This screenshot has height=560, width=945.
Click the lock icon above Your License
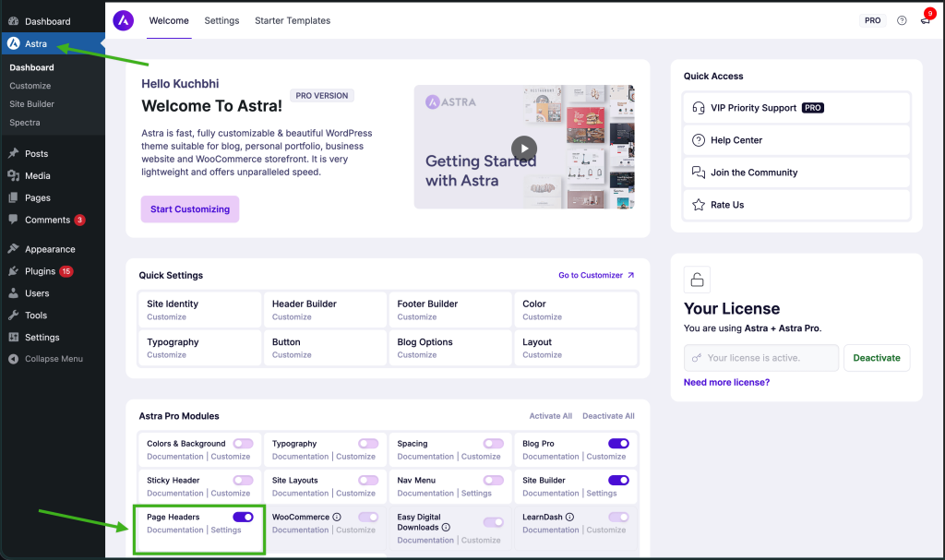(697, 280)
